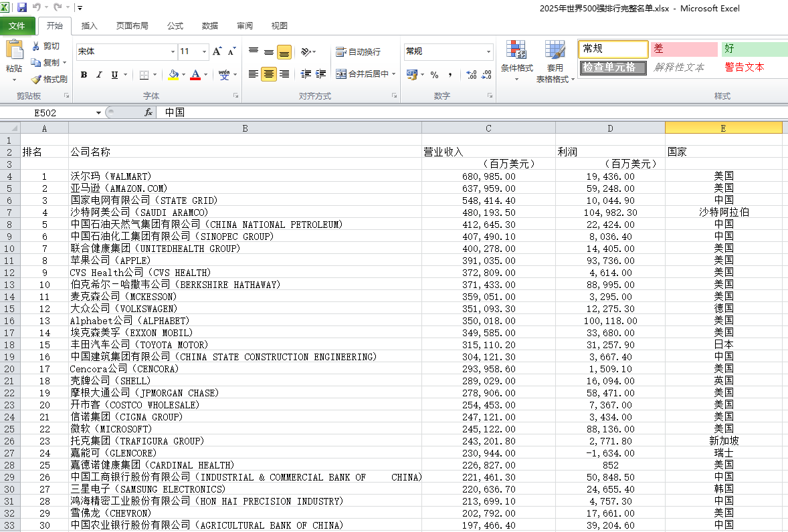Click the phonetic guide (wén) icon

tap(224, 75)
